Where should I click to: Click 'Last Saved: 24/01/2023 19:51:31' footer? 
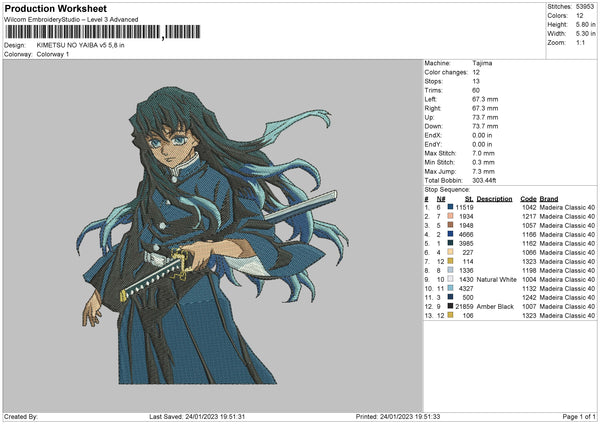click(197, 416)
